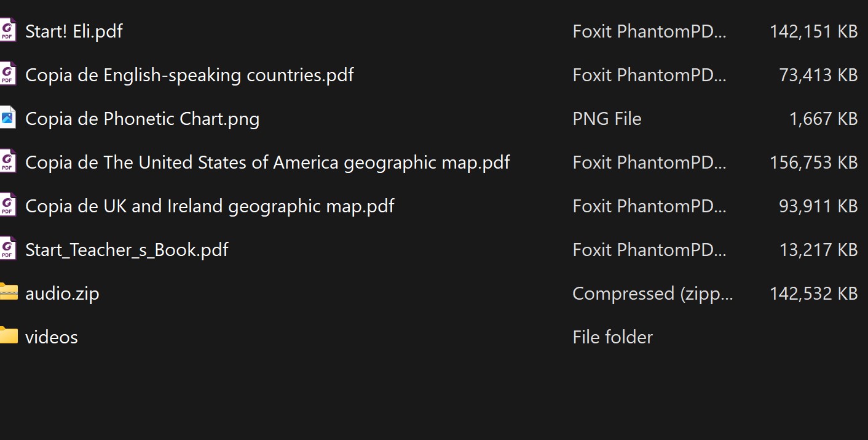
Task: Click the zipped folder icon for audio.zip
Action: tap(8, 292)
